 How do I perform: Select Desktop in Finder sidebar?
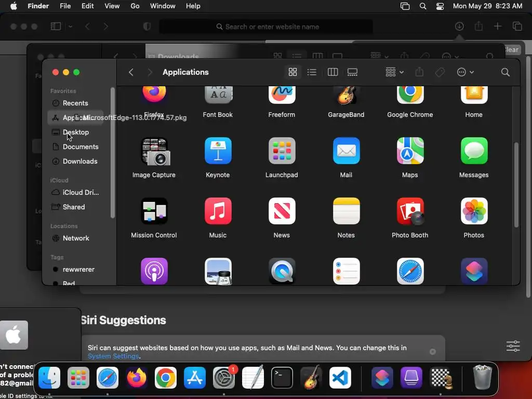75,132
